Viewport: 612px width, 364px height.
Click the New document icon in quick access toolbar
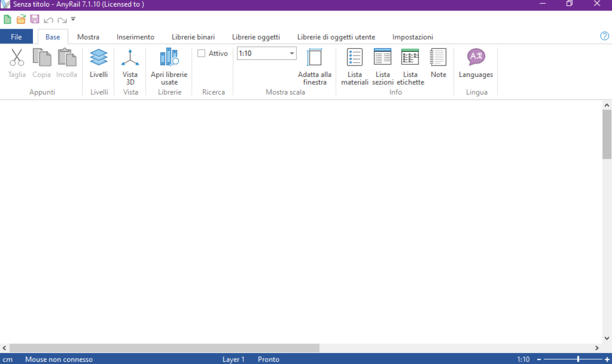[7, 19]
